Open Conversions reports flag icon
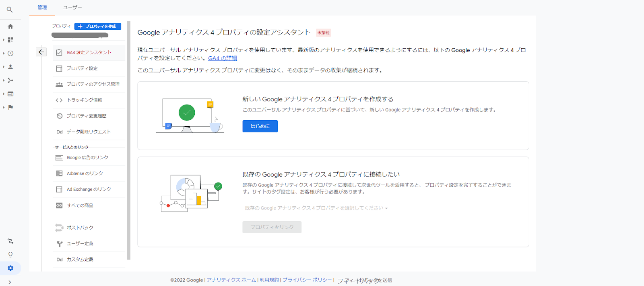 pyautogui.click(x=10, y=107)
